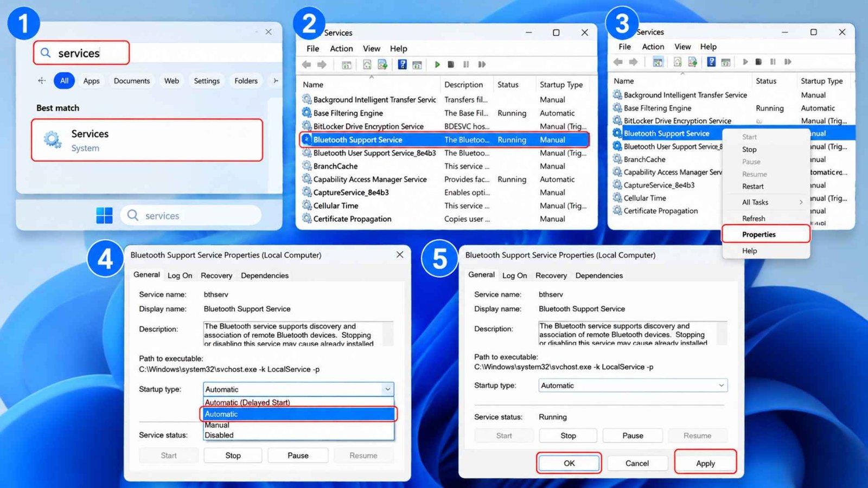
Task: Click highlighted Console Tree icon in Services window with context menu
Action: [658, 62]
